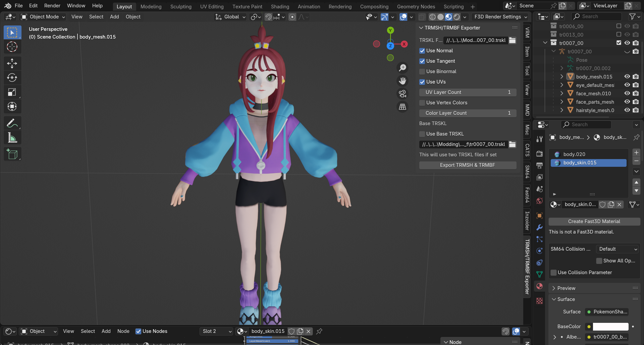
Task: Enable the Use Vertex Colors checkbox
Action: tap(422, 103)
